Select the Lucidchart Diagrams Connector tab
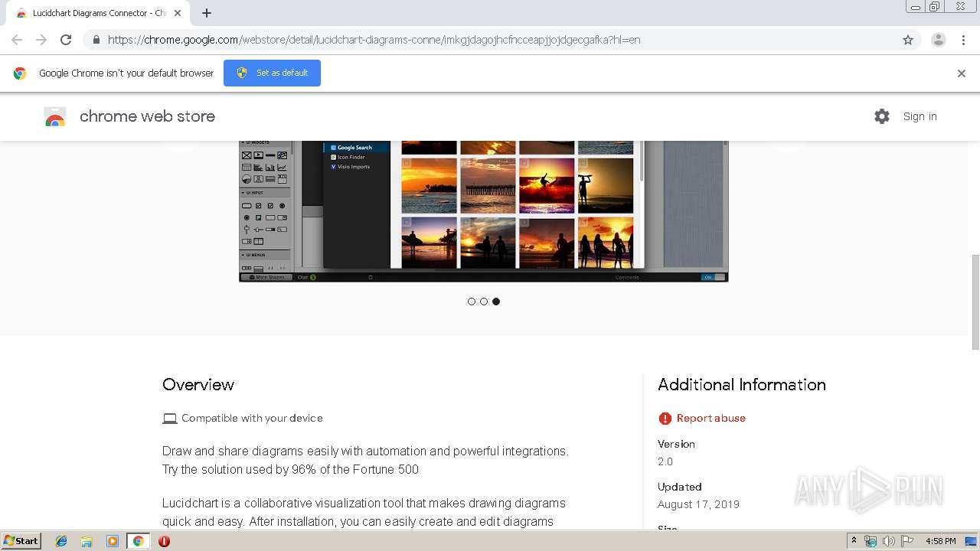 click(98, 13)
